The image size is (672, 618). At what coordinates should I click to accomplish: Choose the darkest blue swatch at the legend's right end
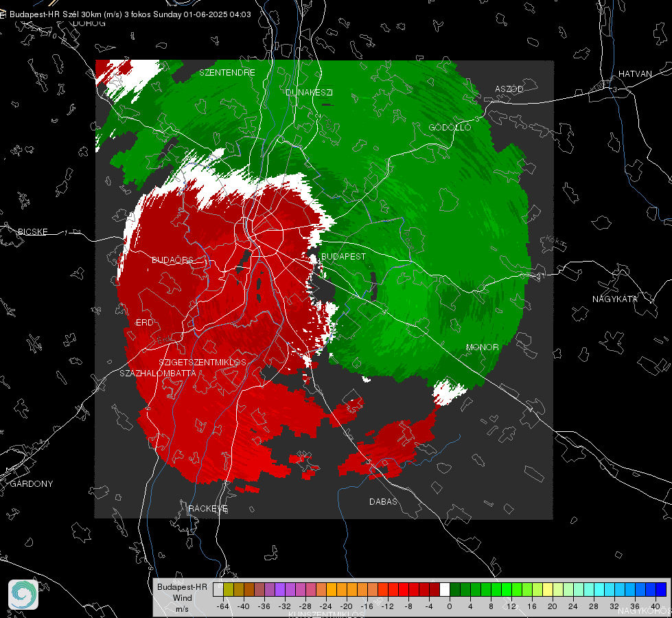(661, 589)
